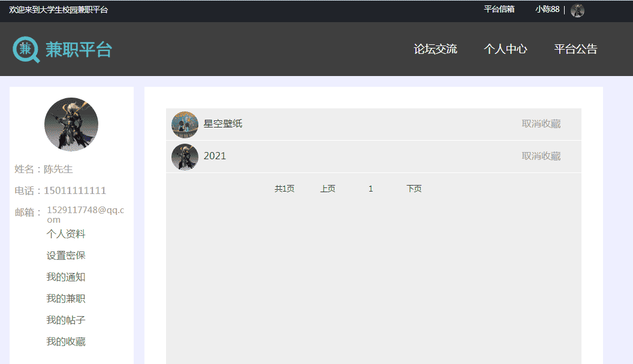Open 平台信箱 in the top bar
Screen dimensions: 633x364
tap(499, 10)
